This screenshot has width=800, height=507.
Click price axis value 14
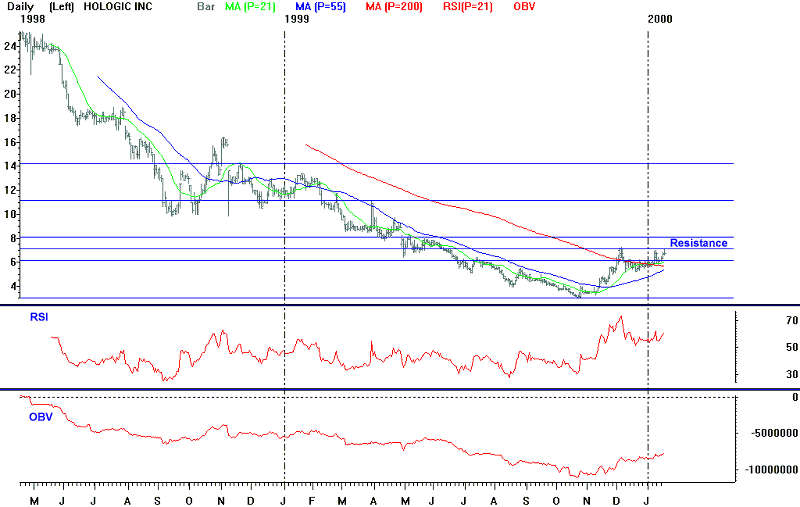click(x=10, y=166)
